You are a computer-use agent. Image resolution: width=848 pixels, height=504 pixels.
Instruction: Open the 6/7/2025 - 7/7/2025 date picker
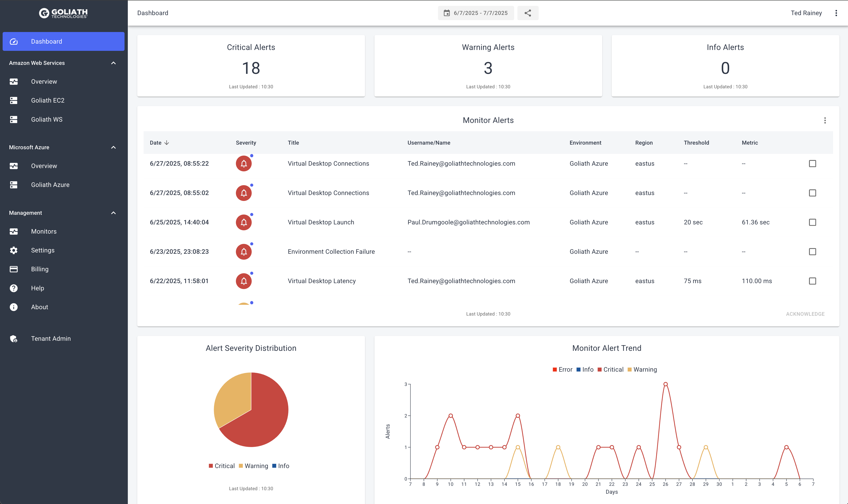coord(476,13)
